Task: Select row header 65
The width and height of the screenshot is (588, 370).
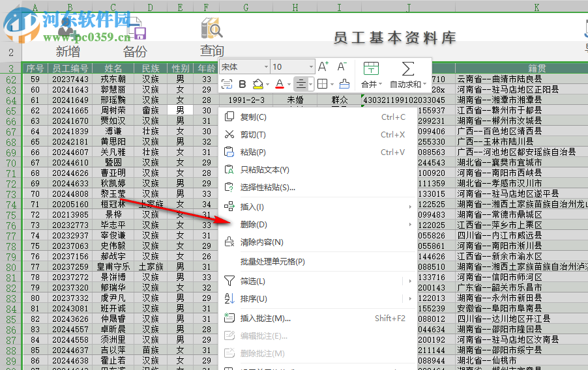Action: tap(11, 111)
